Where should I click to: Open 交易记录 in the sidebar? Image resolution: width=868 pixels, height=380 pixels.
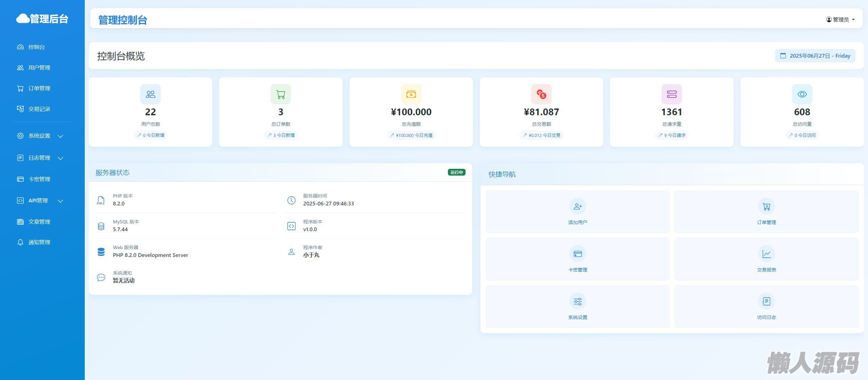click(39, 109)
